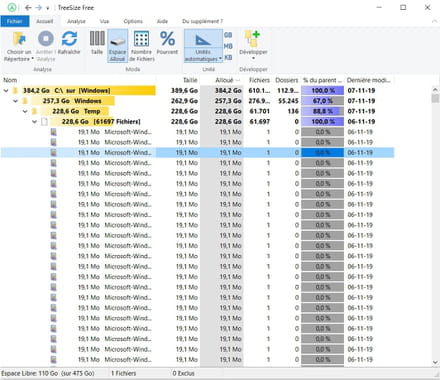Click the 136 Dossiers value for Temp
The height and width of the screenshot is (380, 440).
293,111
